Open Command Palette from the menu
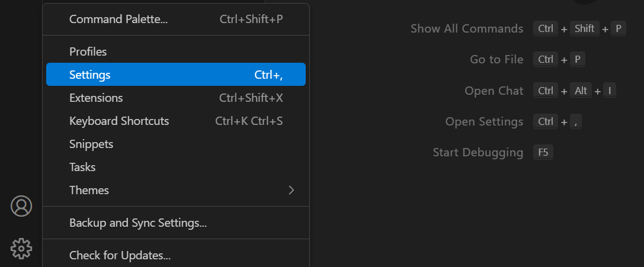Viewport: 644px width, 267px height. pyautogui.click(x=118, y=19)
